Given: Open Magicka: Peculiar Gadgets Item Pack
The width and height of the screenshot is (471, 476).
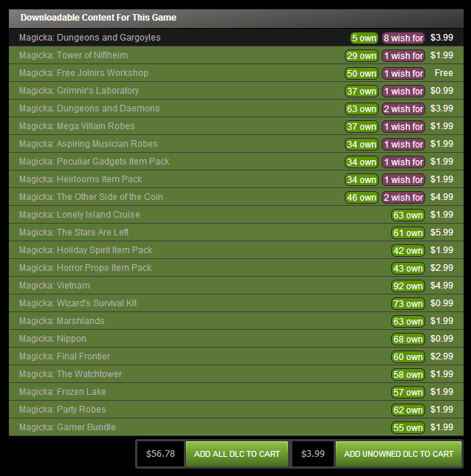Looking at the screenshot, I should (236, 162).
